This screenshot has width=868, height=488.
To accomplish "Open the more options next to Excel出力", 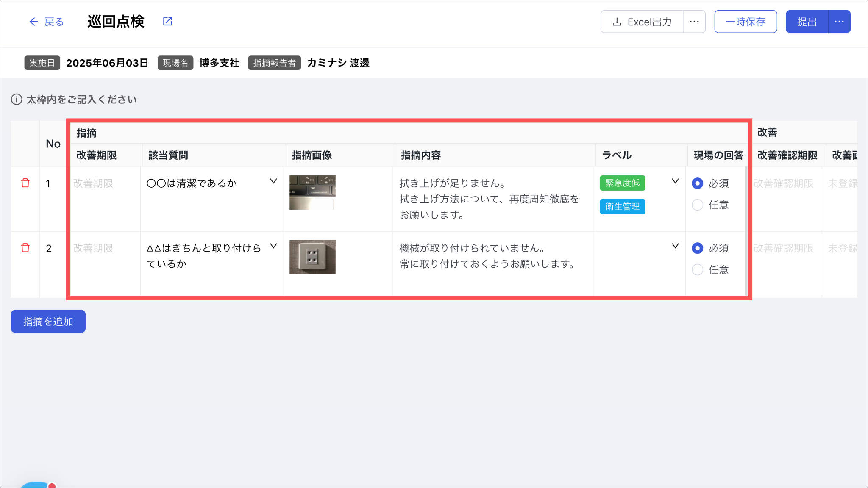I will click(694, 22).
